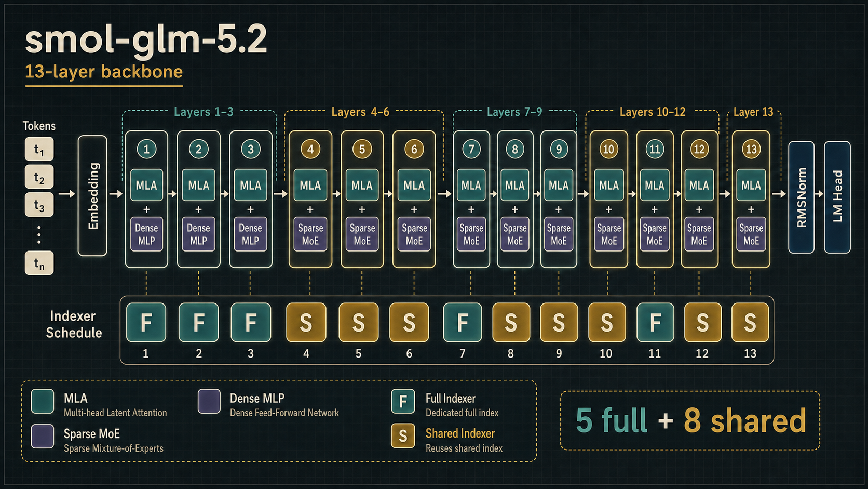
Task: Click the Sparse MoE block in layer 7
Action: click(x=471, y=234)
